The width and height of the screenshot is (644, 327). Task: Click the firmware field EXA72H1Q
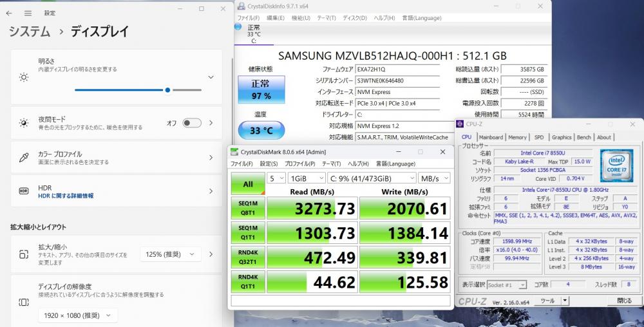click(397, 70)
